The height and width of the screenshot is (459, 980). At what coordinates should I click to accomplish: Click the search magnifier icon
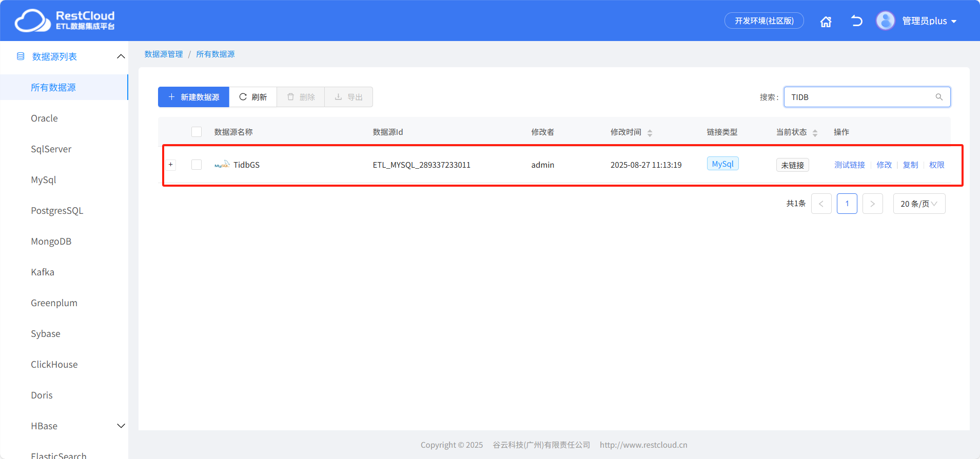[x=939, y=97]
